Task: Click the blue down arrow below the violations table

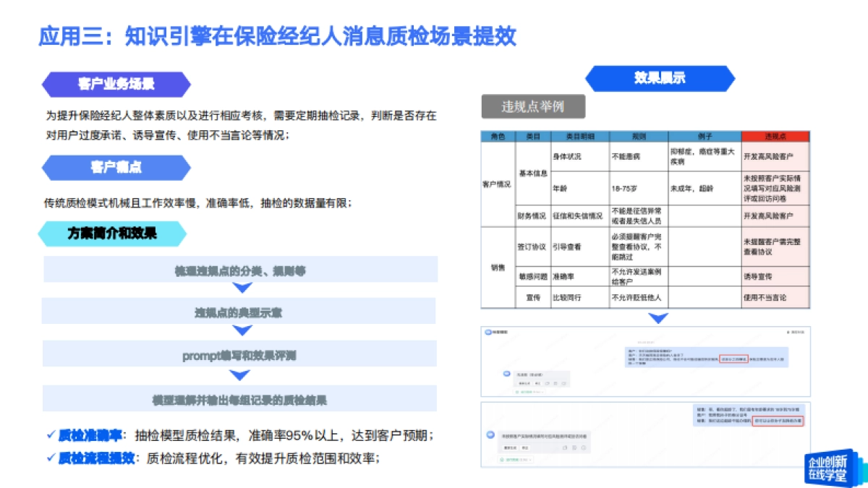Action: click(x=657, y=316)
